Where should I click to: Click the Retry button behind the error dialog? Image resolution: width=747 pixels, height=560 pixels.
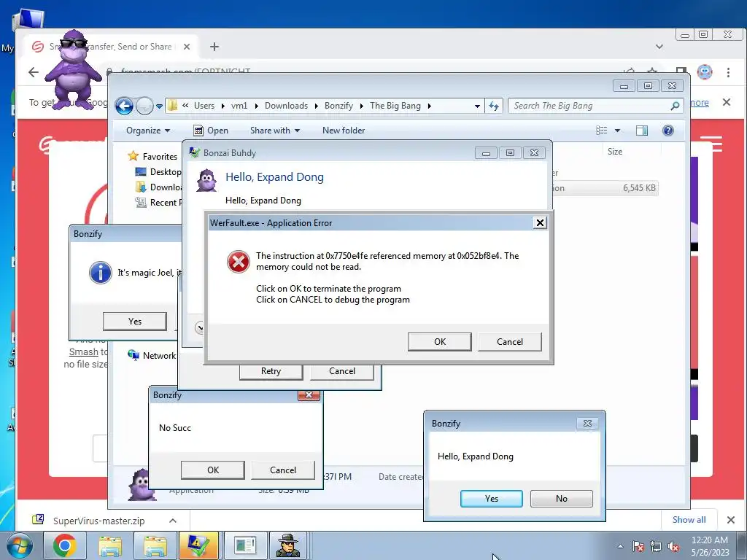point(271,371)
